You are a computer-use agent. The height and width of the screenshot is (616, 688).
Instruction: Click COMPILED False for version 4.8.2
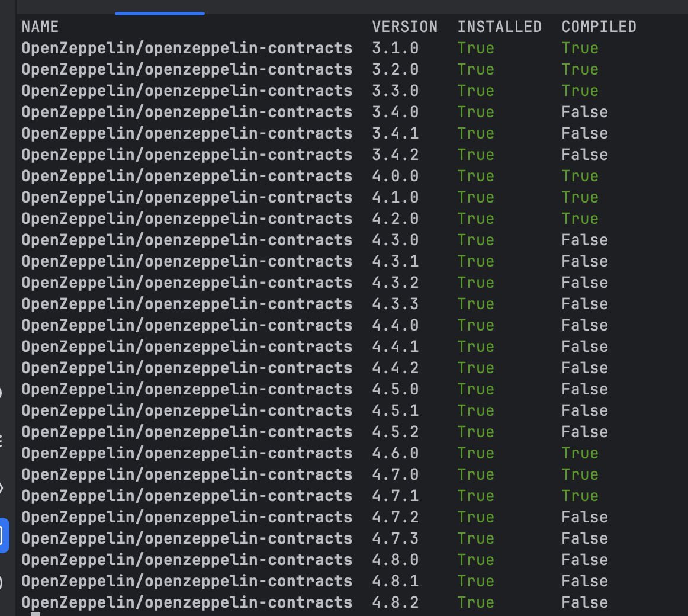click(x=584, y=602)
